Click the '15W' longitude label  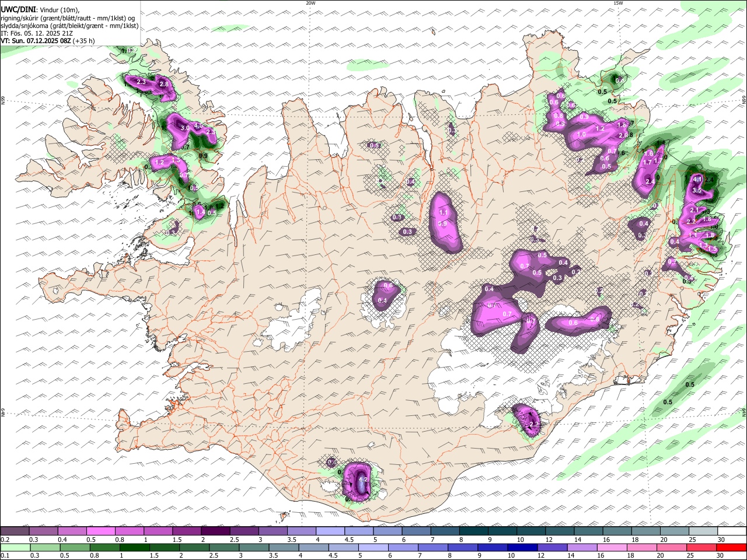point(618,3)
